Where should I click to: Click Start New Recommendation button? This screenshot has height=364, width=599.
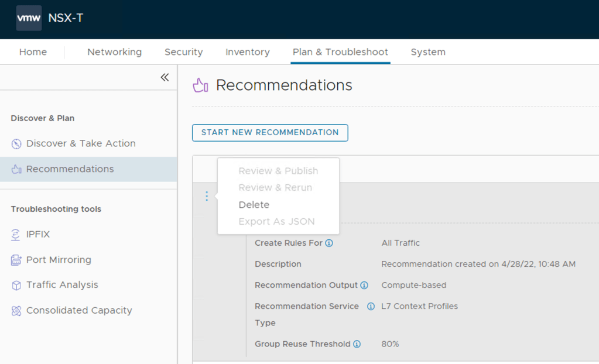click(270, 133)
